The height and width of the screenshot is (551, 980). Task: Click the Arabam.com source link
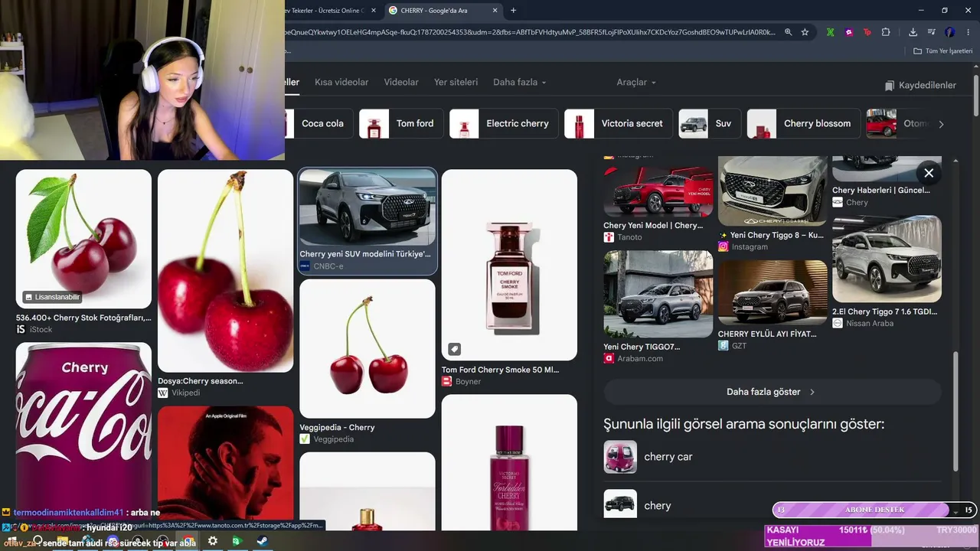pyautogui.click(x=633, y=358)
